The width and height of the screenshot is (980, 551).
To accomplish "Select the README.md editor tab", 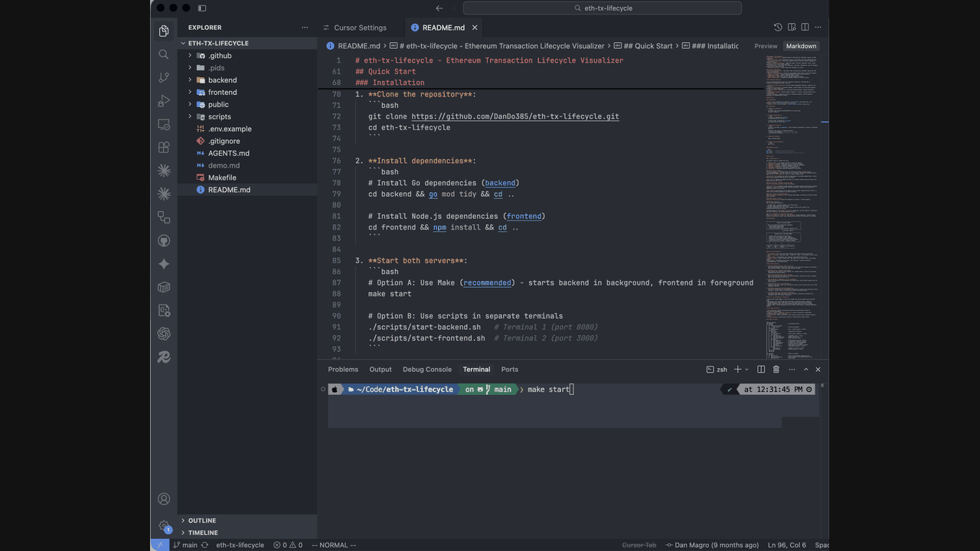I will click(443, 28).
